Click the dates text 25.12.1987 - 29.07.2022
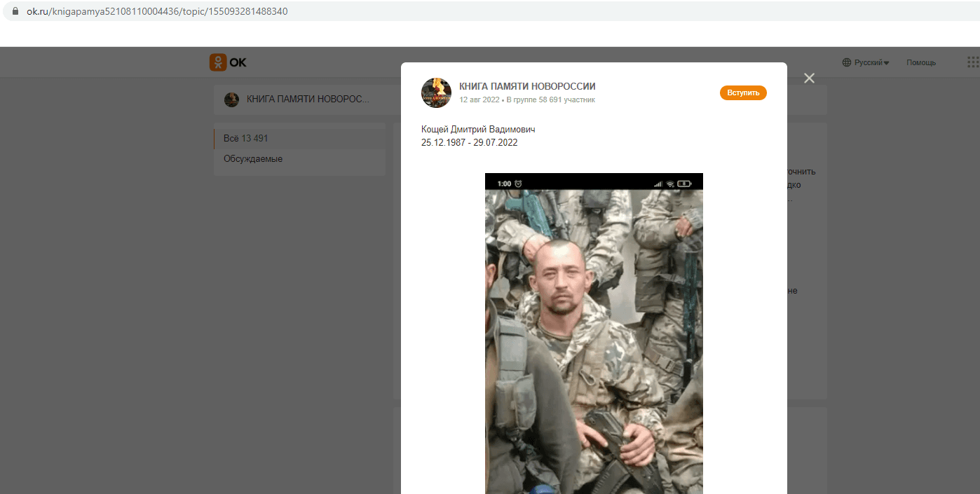 [470, 143]
